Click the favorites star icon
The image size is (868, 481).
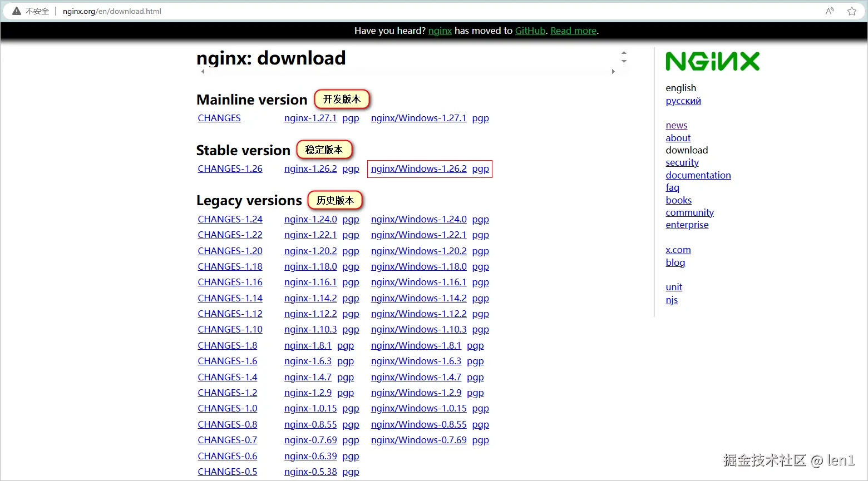coord(852,11)
